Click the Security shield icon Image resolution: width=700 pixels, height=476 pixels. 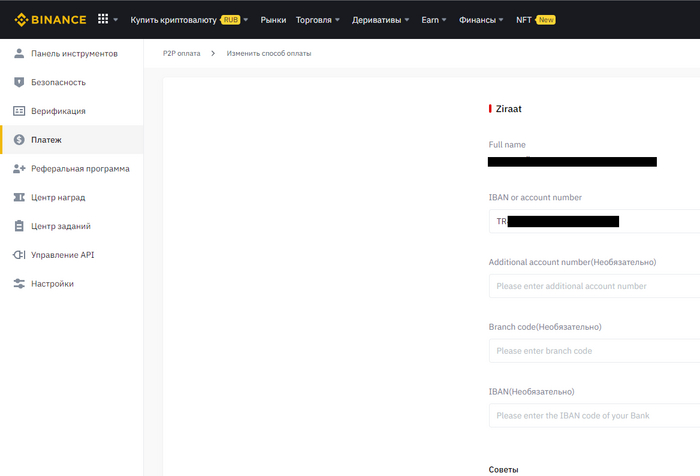point(19,82)
